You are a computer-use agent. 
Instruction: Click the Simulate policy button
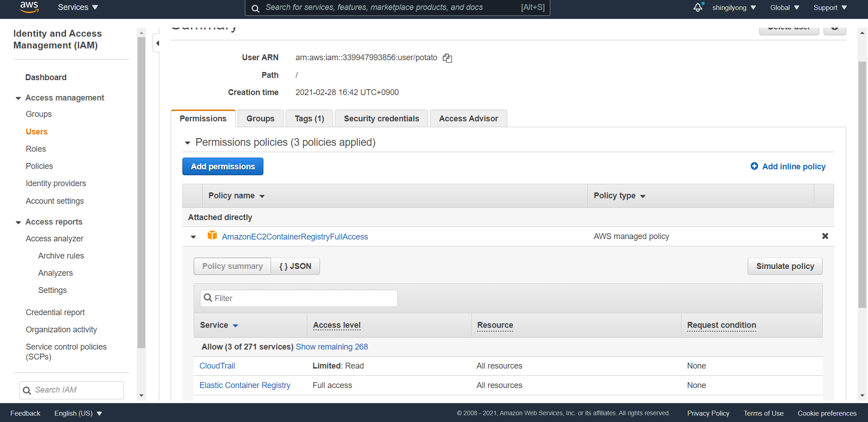[x=785, y=266]
